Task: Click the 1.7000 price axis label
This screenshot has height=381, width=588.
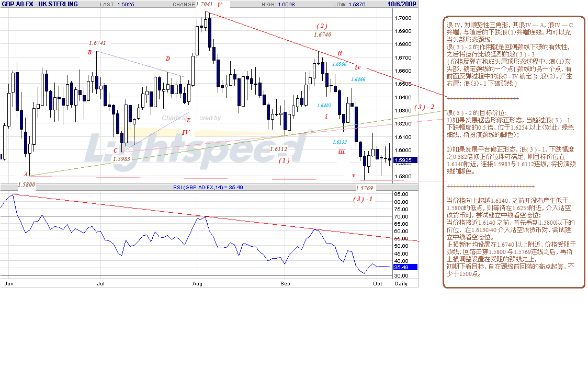Action: pyautogui.click(x=403, y=18)
